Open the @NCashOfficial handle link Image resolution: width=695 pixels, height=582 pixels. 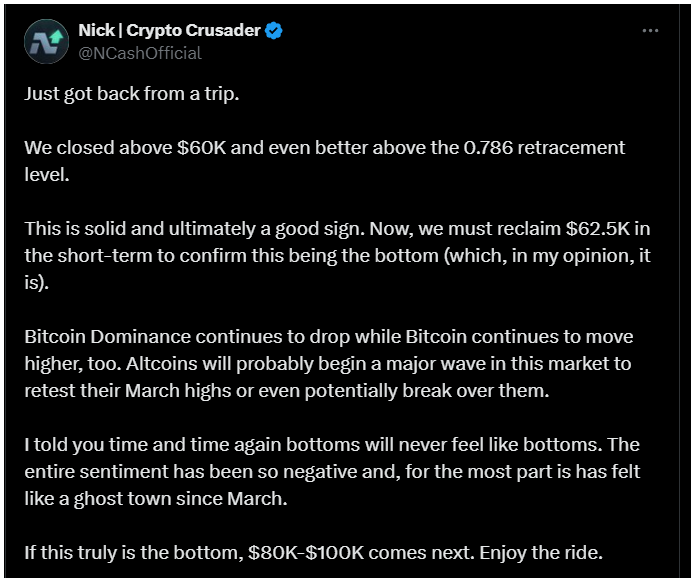[x=140, y=53]
